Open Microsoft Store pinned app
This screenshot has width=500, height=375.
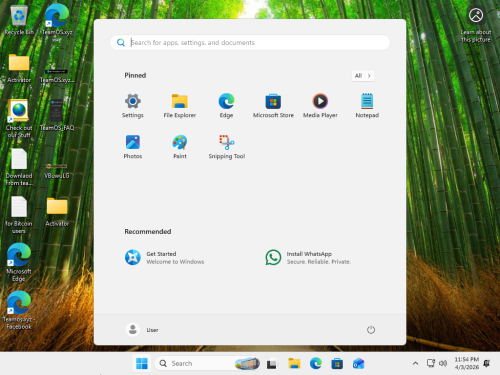tap(273, 106)
